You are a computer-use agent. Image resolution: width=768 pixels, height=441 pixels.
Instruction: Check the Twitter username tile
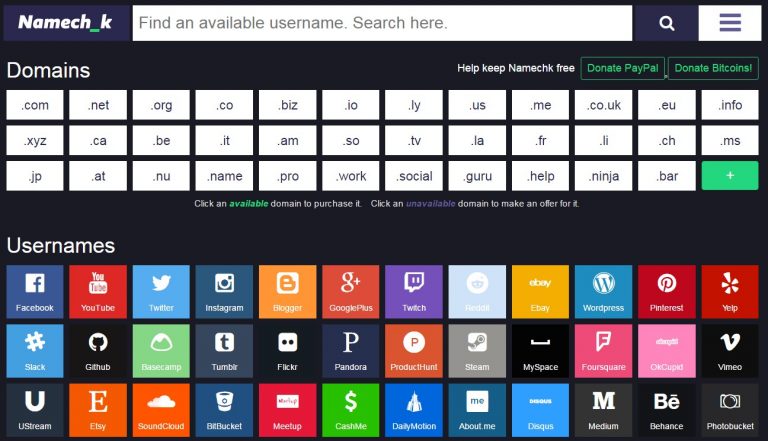tap(161, 292)
